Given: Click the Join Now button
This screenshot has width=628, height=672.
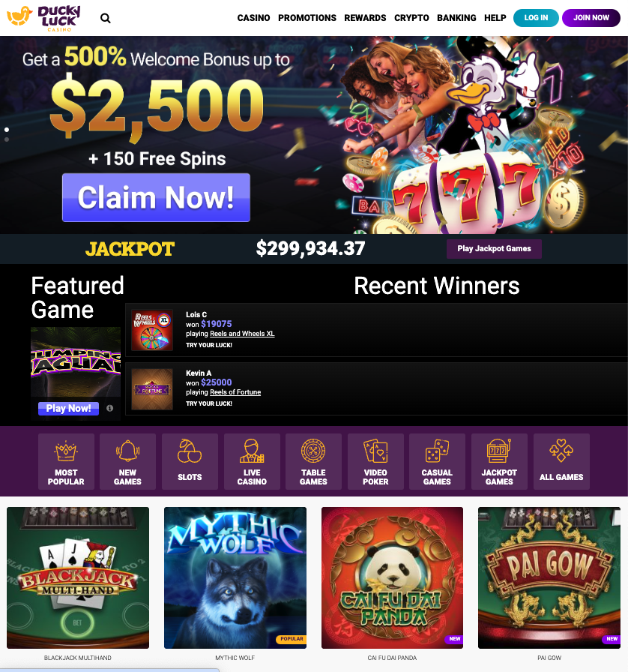Looking at the screenshot, I should (x=591, y=18).
